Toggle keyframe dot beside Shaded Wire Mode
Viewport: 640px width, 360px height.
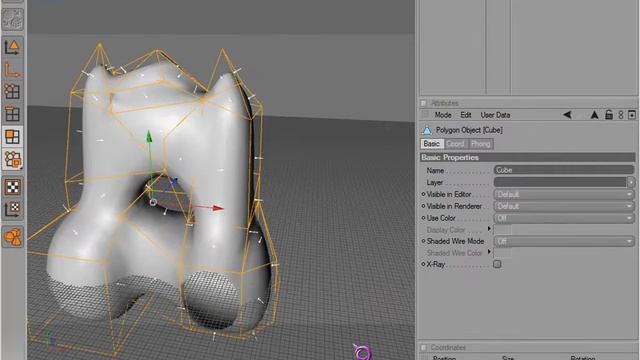423,241
